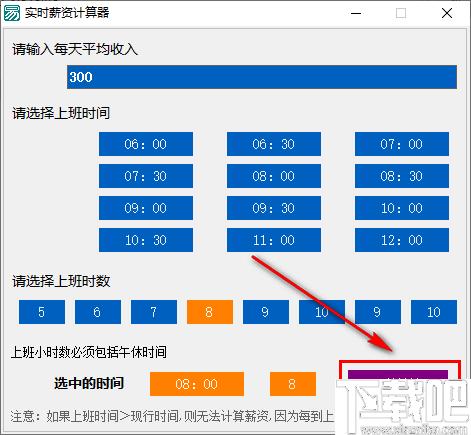Minimize the salary calculator window
Image resolution: width=471 pixels, height=435 pixels.
[x=356, y=14]
